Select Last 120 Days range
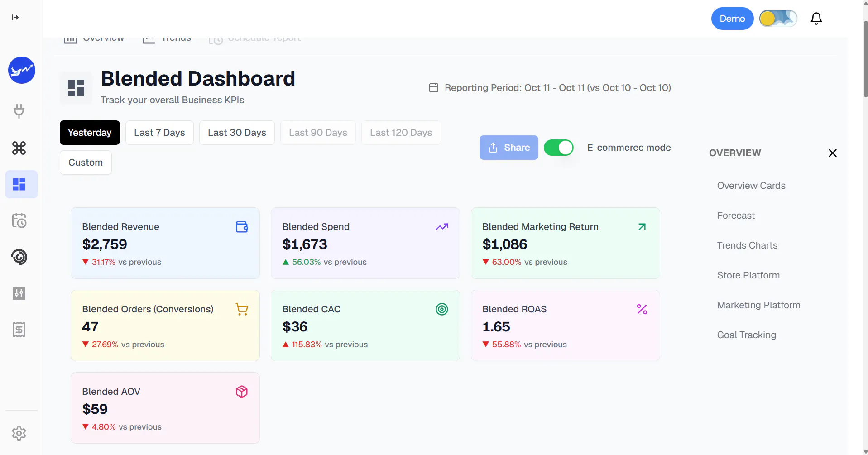 (x=401, y=133)
